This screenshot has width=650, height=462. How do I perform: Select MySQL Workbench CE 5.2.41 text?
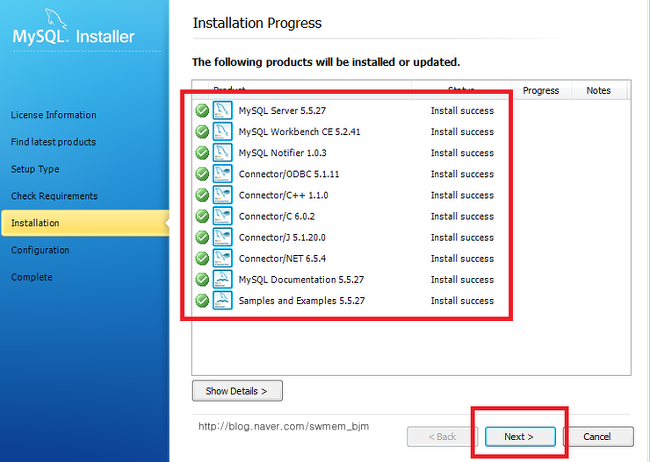click(299, 132)
